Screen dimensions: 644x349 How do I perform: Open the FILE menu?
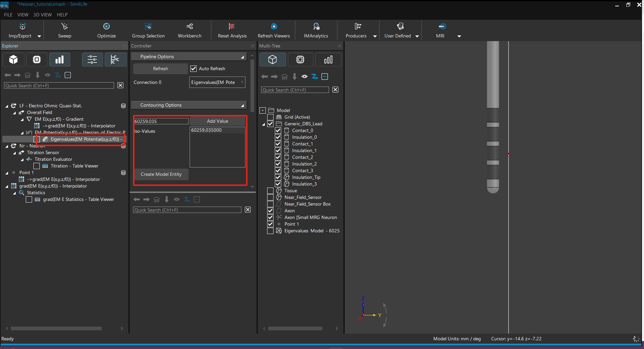pos(8,15)
